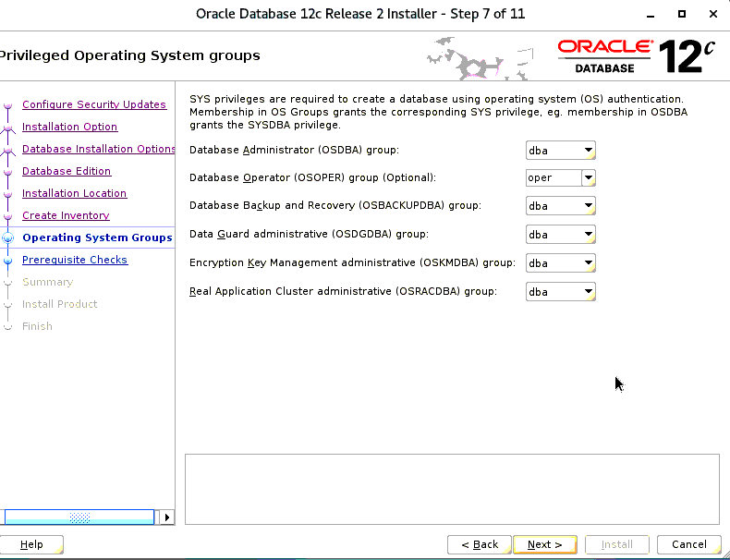Minimize the installer window

(x=650, y=13)
